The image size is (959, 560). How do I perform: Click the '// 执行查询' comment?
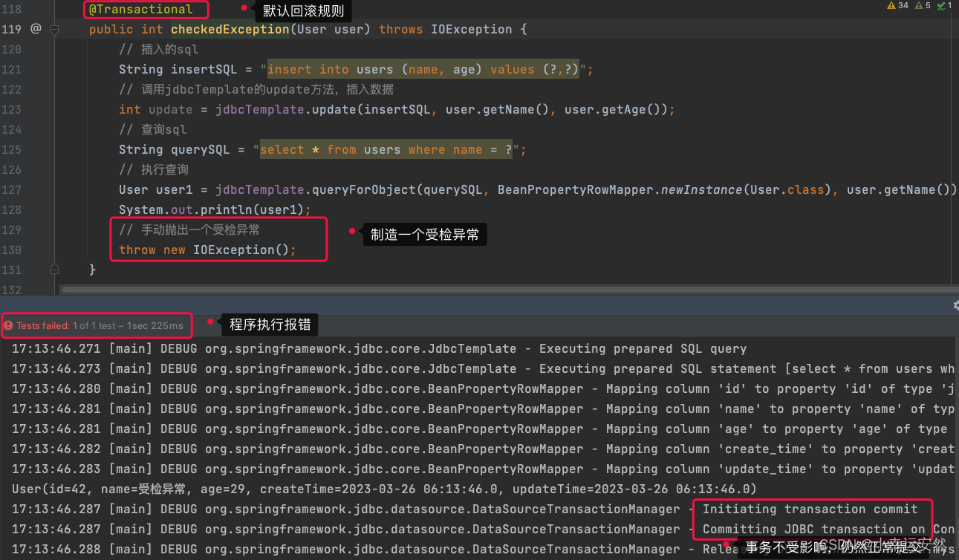(x=154, y=170)
